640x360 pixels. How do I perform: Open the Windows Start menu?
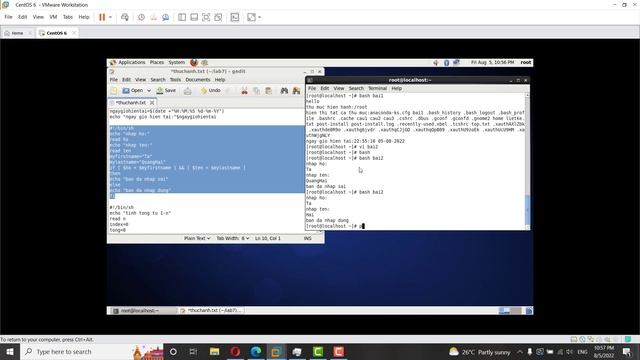9,351
